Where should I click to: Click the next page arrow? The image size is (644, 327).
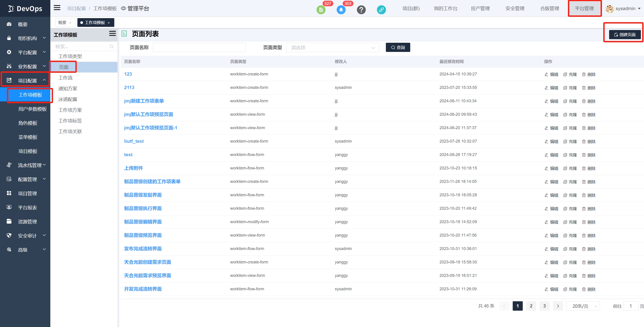(558, 306)
